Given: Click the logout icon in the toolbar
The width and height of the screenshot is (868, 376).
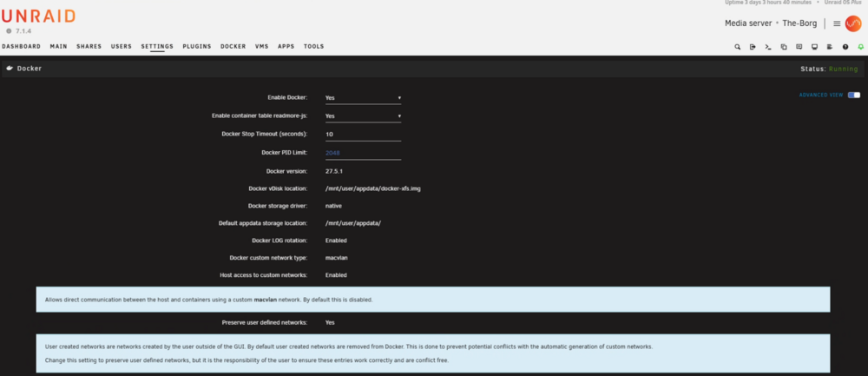Looking at the screenshot, I should pyautogui.click(x=753, y=47).
